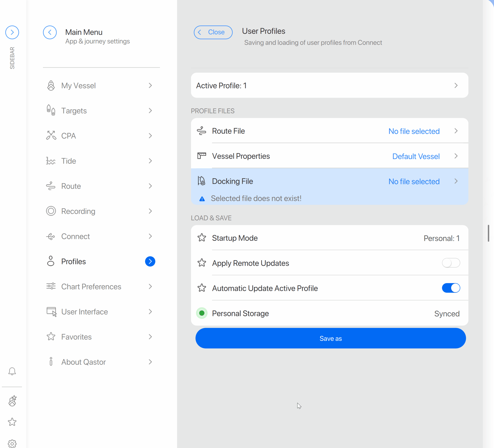Screen dimensions: 494x448
Task: Open settings gear icon at bottom left
Action: coord(12,443)
